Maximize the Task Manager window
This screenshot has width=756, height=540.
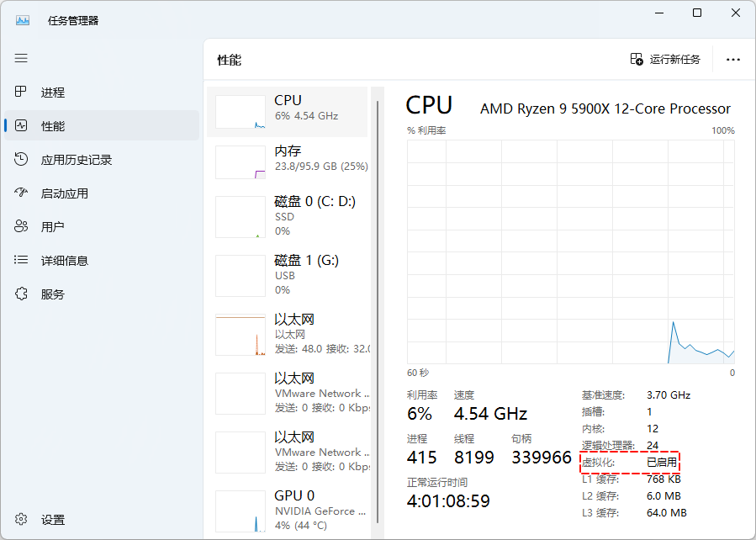pyautogui.click(x=697, y=13)
